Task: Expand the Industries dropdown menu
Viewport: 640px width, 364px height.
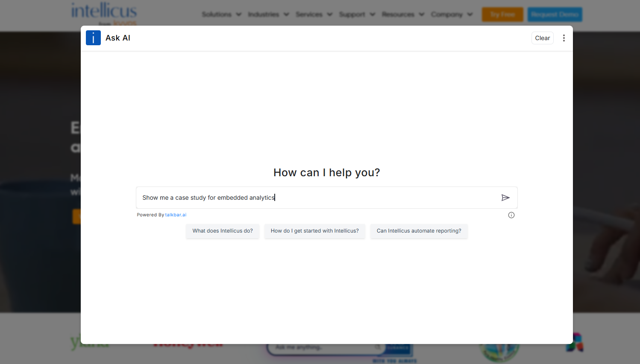Action: coord(268,15)
